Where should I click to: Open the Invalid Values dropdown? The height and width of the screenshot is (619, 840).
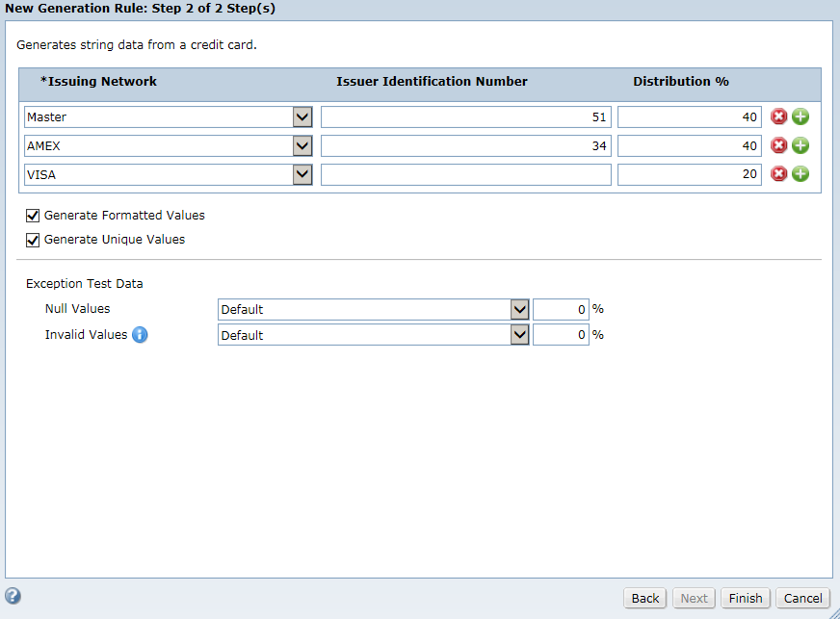tap(519, 335)
